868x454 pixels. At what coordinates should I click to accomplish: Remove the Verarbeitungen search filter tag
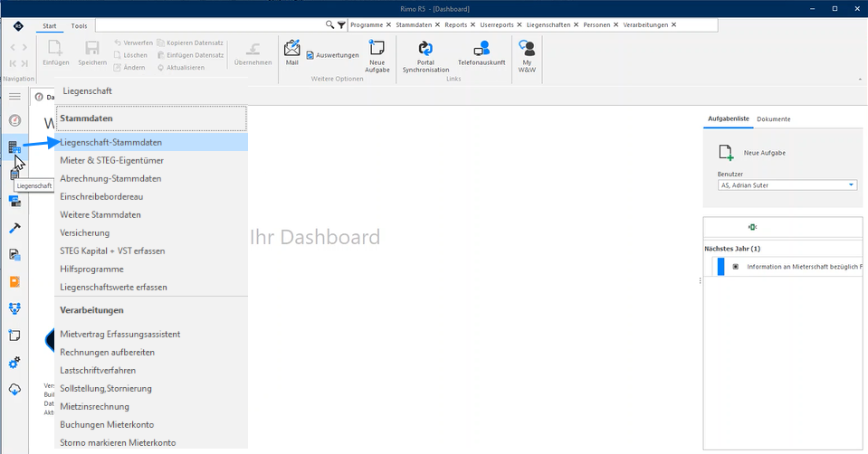673,25
